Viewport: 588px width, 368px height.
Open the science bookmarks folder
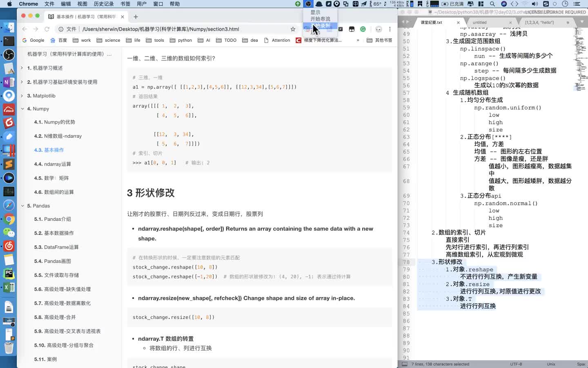pos(108,40)
